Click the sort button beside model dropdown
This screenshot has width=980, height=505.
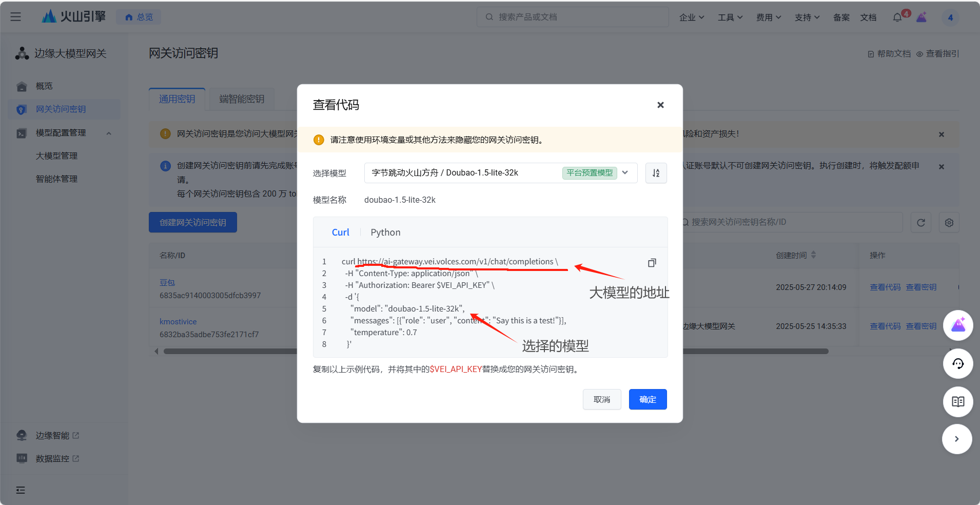(x=656, y=173)
